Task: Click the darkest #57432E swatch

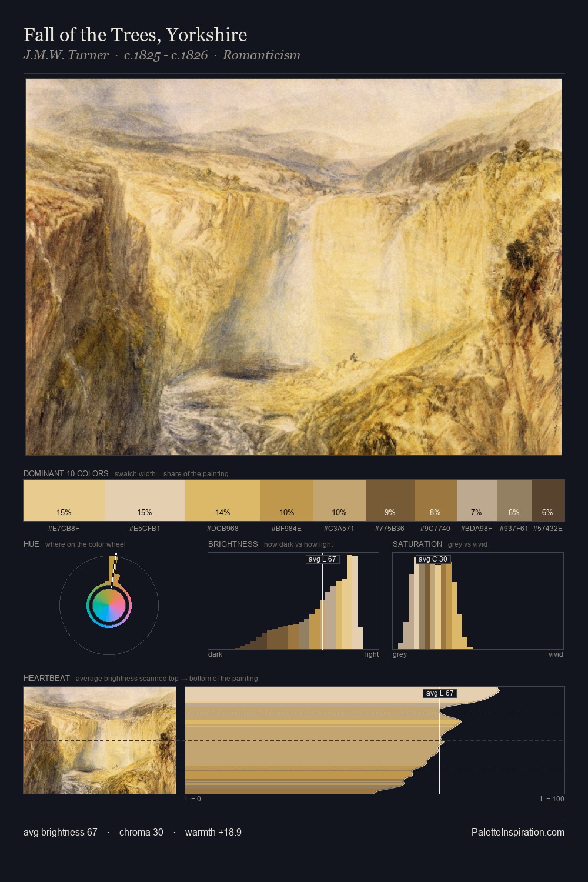Action: pyautogui.click(x=548, y=500)
